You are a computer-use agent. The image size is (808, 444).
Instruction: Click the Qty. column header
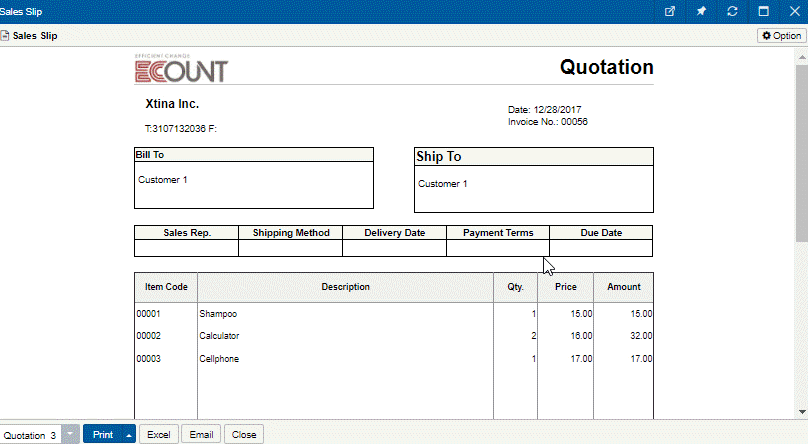pos(515,287)
